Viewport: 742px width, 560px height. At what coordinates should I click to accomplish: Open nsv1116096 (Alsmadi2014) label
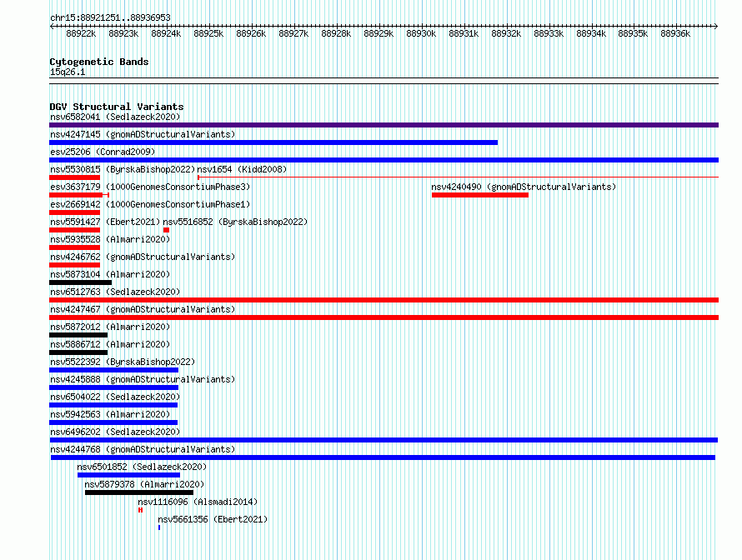[x=198, y=502]
